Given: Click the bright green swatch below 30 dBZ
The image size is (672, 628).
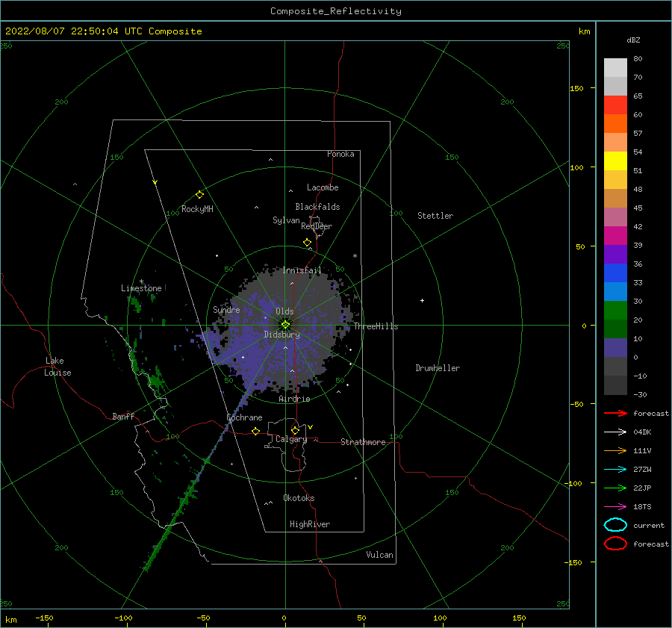Looking at the screenshot, I should click(x=615, y=311).
